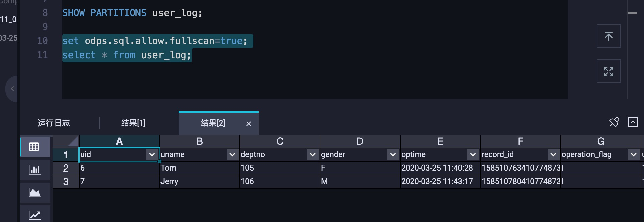This screenshot has width=644, height=222.
Task: Click the cell containing Jerry
Action: pyautogui.click(x=199, y=182)
